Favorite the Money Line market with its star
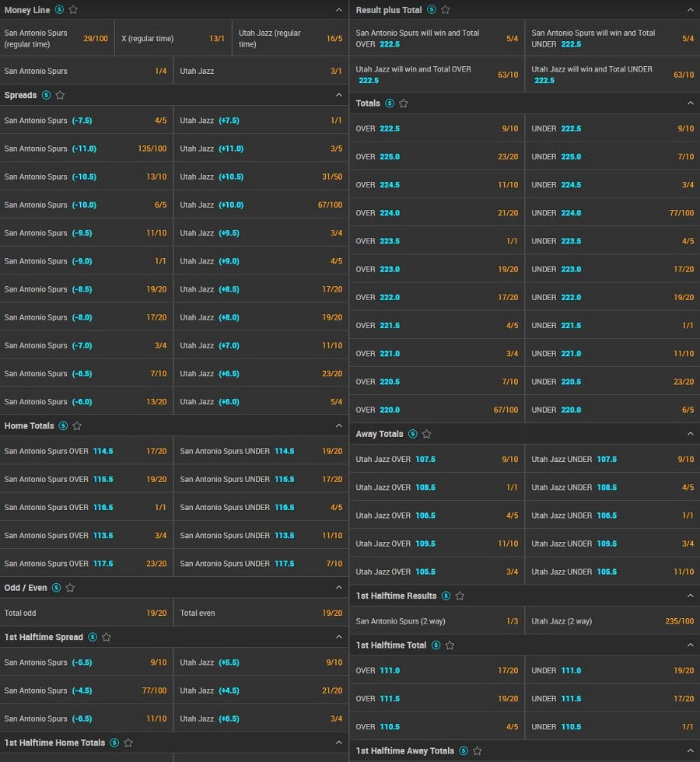Screen dimensions: 700x762 coord(73,9)
